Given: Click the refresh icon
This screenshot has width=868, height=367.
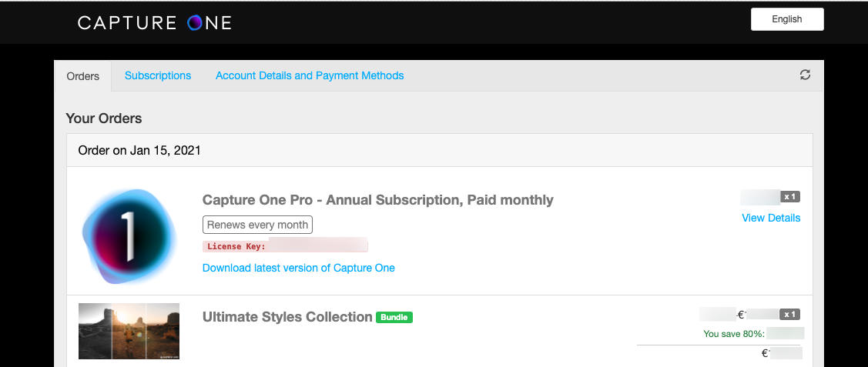Looking at the screenshot, I should point(806,75).
